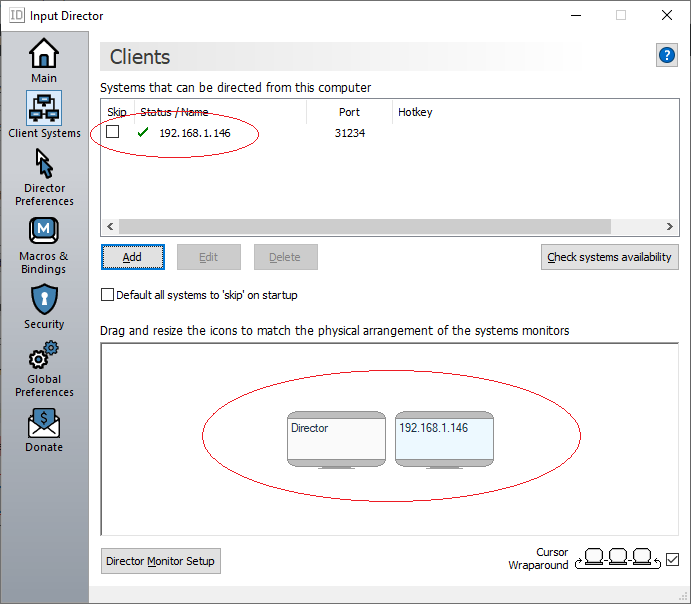Viewport: 691px width, 604px height.
Task: Close the Input Director window
Action: point(667,15)
